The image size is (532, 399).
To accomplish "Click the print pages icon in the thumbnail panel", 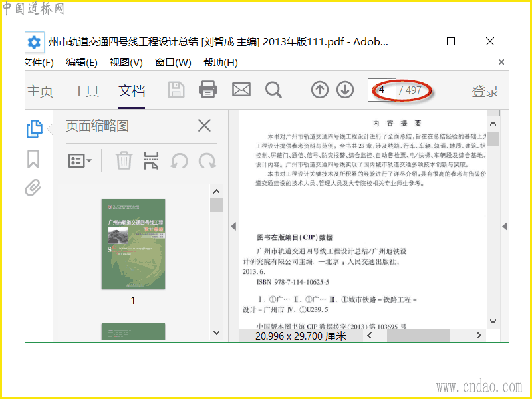I will coord(151,160).
